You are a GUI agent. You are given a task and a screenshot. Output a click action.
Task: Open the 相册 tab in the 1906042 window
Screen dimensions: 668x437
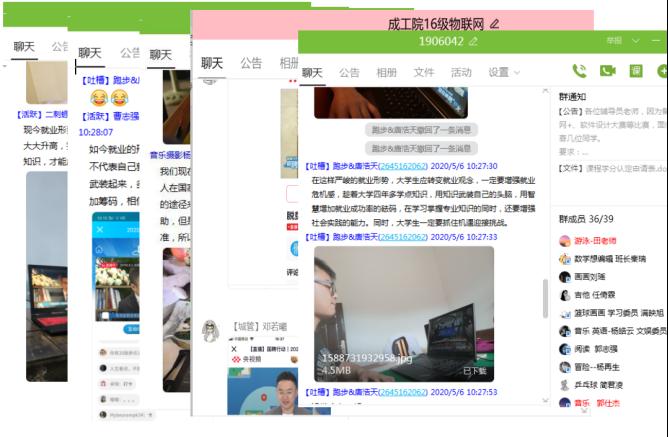tap(386, 73)
